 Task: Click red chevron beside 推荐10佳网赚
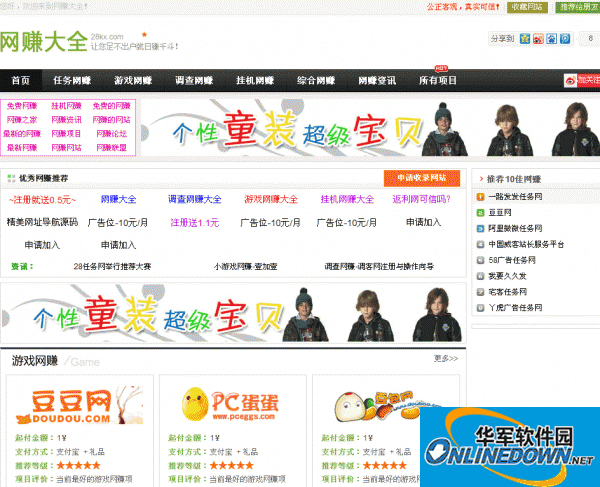tap(481, 179)
